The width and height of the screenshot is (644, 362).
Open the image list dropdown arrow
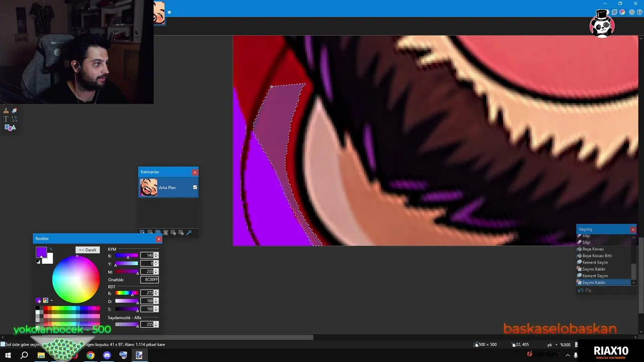pos(170,12)
